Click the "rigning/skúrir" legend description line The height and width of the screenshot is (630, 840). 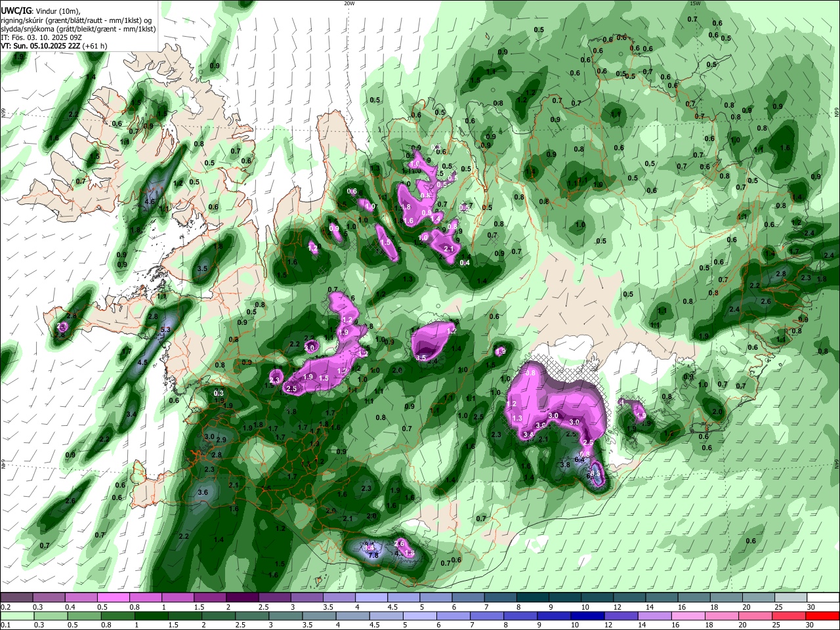point(75,20)
